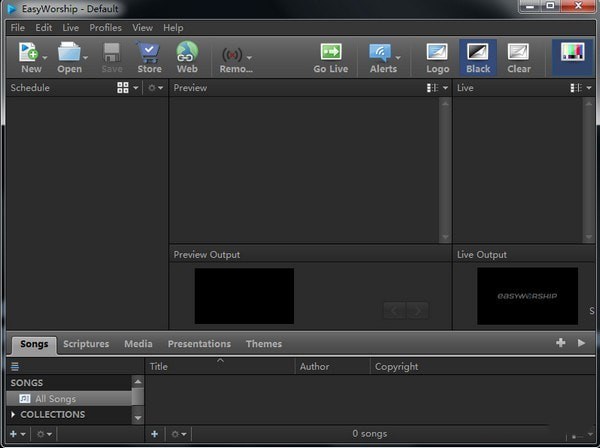Open the Profiles menu
600x448 pixels.
(x=105, y=28)
